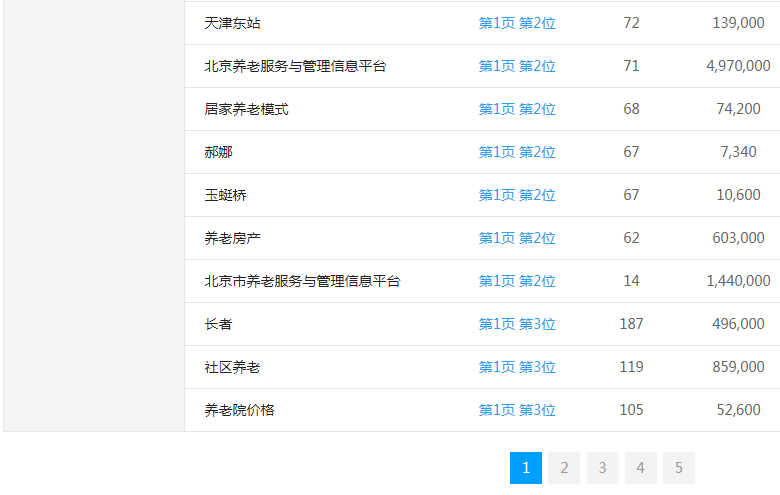The image size is (780, 495).
Task: Click the rank link for 养老房产
Action: point(517,238)
